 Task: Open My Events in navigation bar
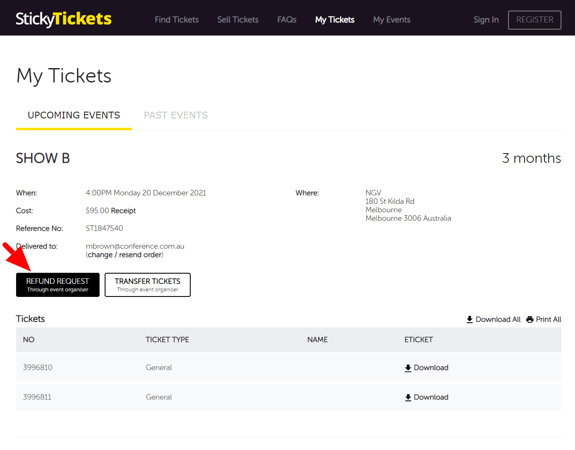point(392,20)
